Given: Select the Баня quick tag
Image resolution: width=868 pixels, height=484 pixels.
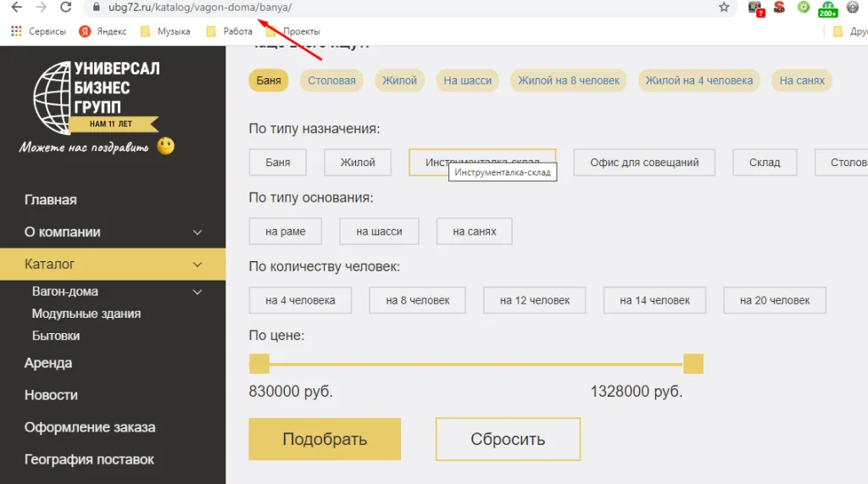Looking at the screenshot, I should 269,81.
